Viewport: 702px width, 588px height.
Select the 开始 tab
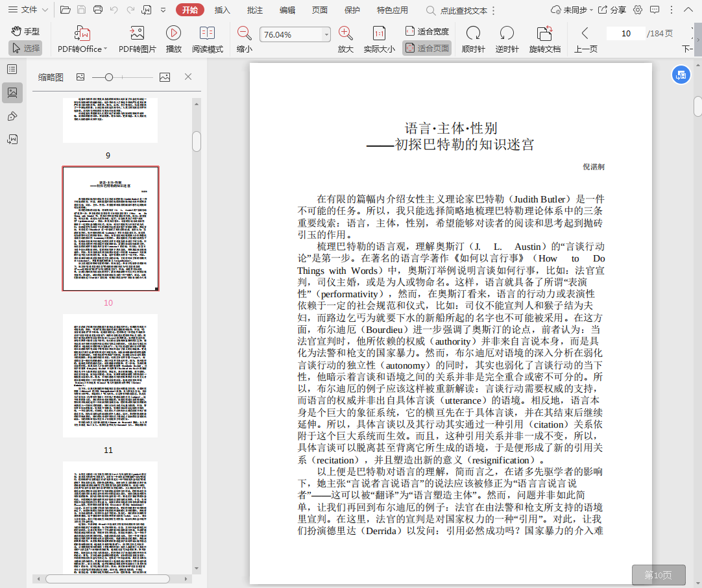[x=190, y=10]
